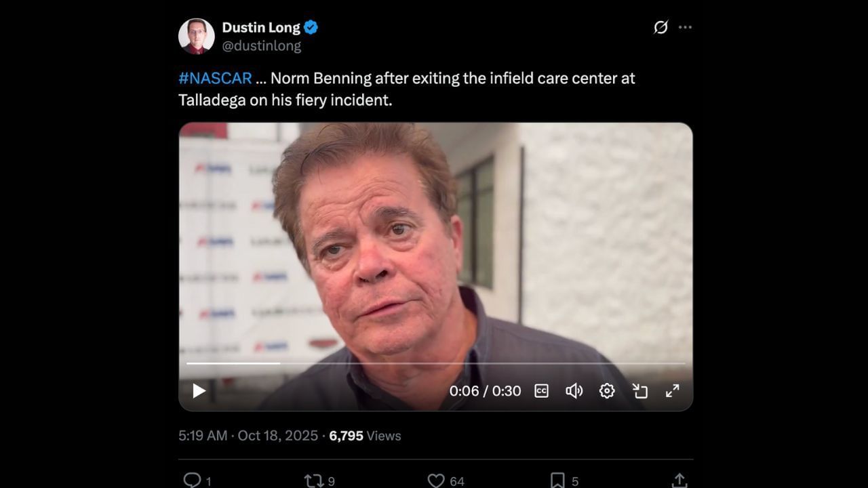The height and width of the screenshot is (488, 868).
Task: Reply to the post
Action: pos(193,481)
